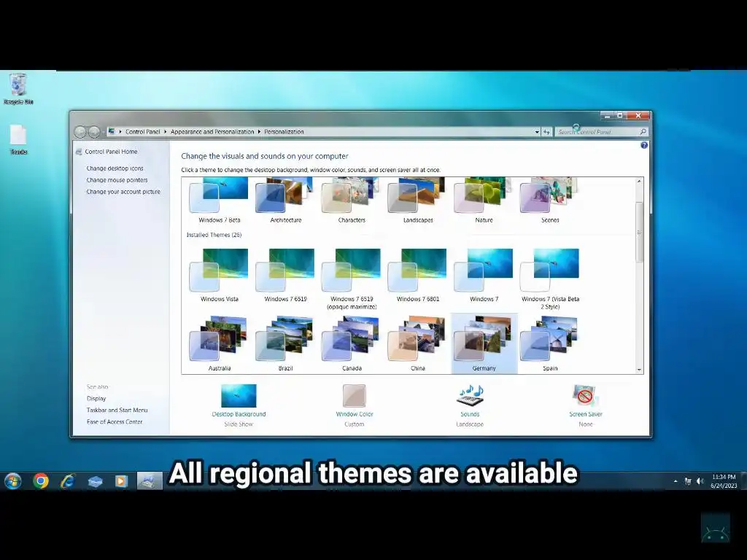Click theme list scroll down arrow
The height and width of the screenshot is (560, 747).
click(639, 370)
